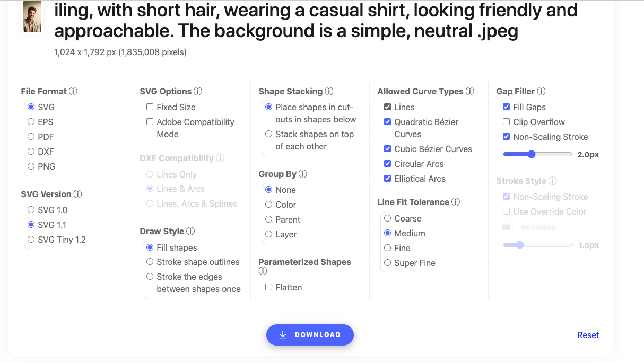Image resolution: width=644 pixels, height=363 pixels.
Task: Click the portrait image thumbnail
Action: click(32, 16)
